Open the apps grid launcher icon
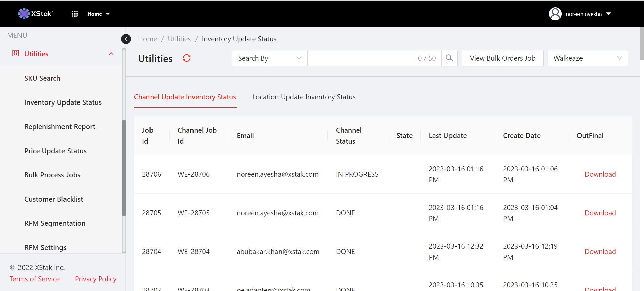 [75, 14]
